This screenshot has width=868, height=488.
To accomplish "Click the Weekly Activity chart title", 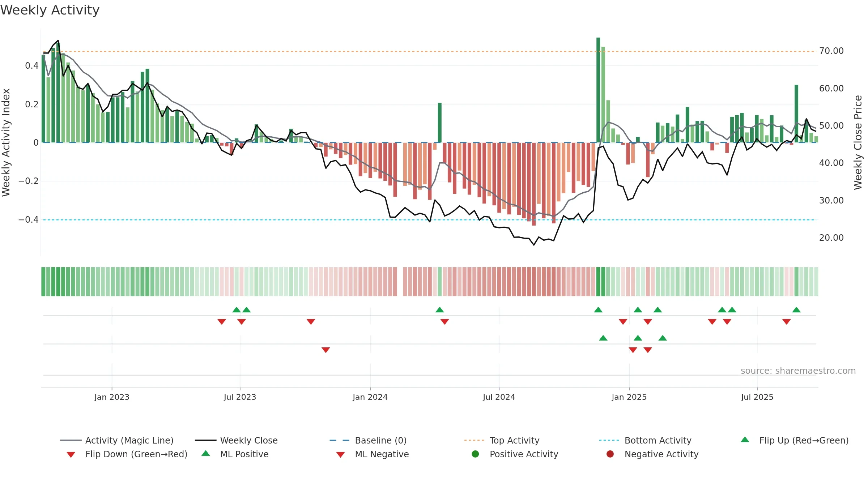I will (x=50, y=10).
